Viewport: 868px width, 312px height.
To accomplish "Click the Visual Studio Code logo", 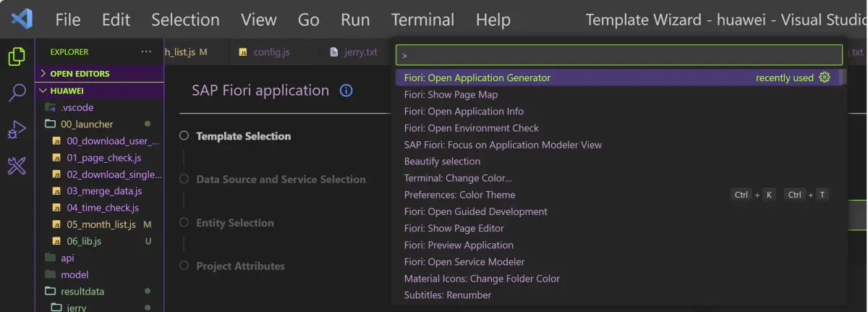I will [21, 19].
